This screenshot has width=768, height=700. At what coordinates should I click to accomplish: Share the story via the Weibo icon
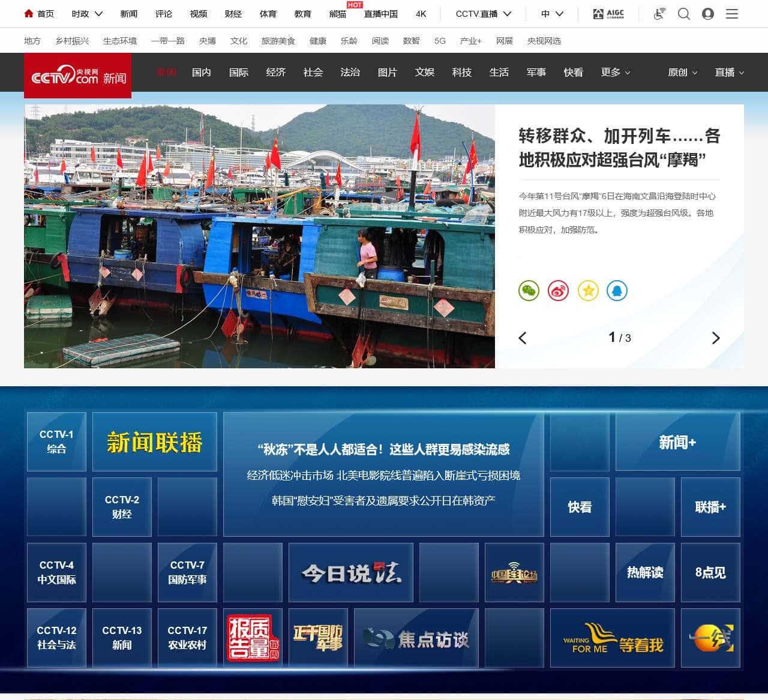click(x=558, y=291)
